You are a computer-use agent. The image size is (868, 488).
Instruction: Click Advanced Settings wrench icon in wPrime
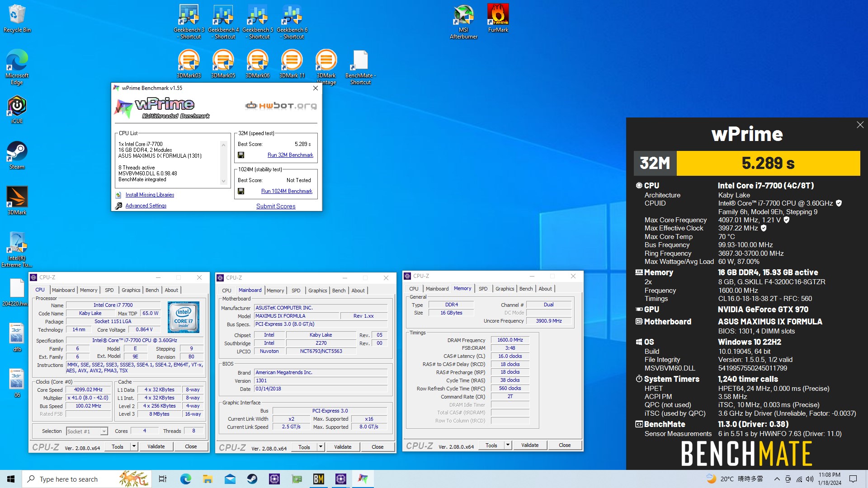(118, 206)
